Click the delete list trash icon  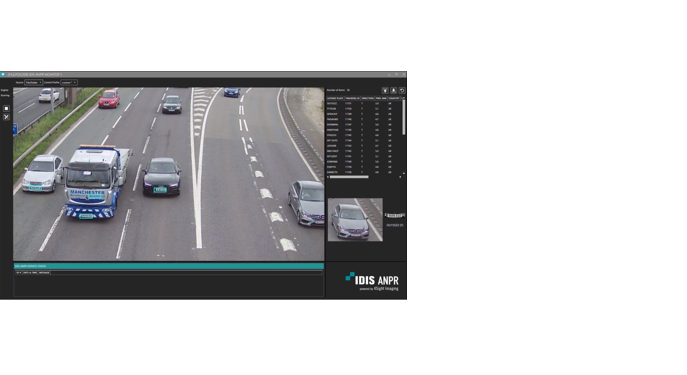(x=385, y=90)
